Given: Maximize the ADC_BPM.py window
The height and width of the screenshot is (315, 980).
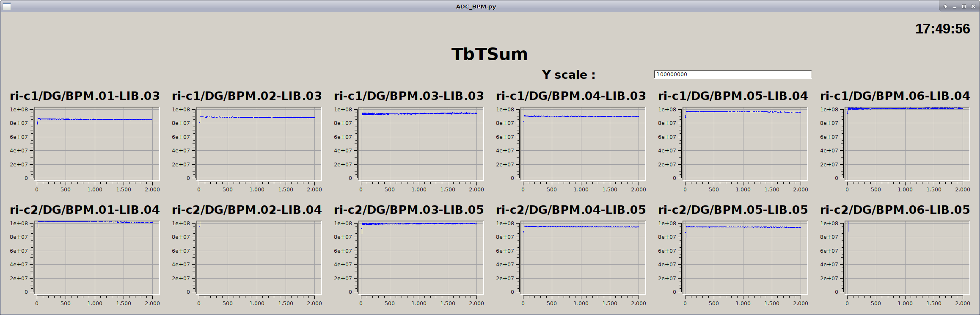Looking at the screenshot, I should point(964,6).
